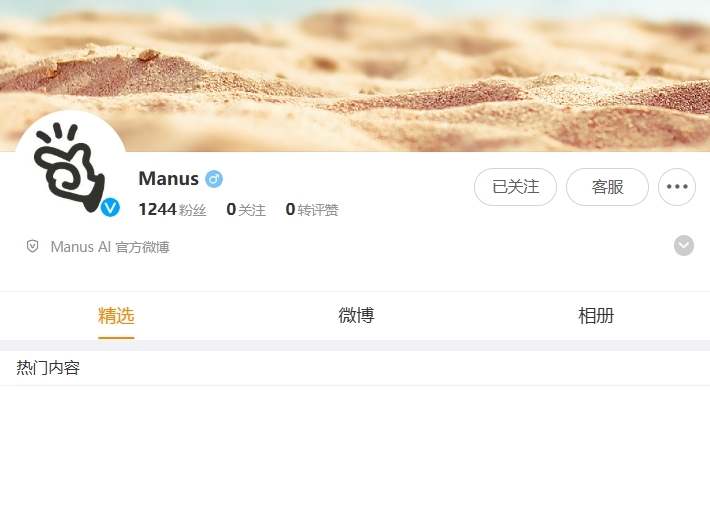Switch to the 微博 tab
The image size is (710, 511).
click(x=356, y=315)
